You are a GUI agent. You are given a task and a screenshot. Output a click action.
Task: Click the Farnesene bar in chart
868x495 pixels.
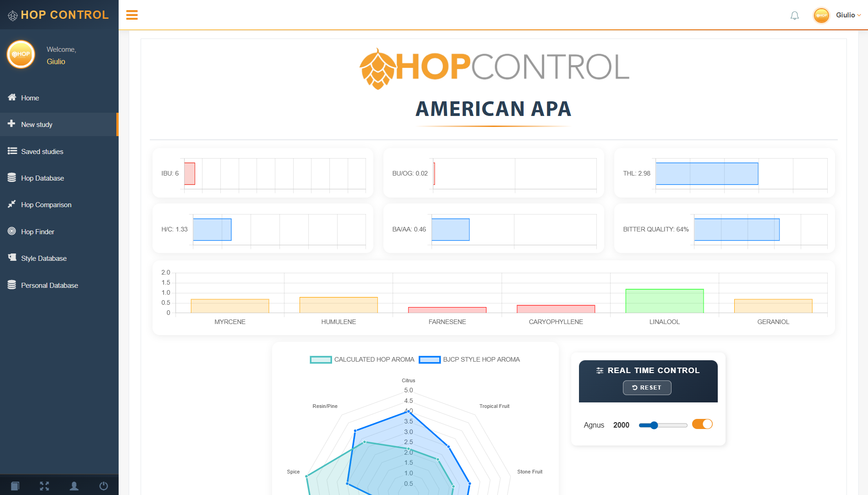(447, 310)
